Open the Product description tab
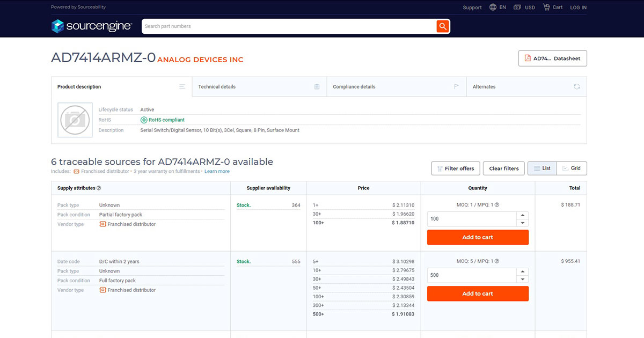Image resolution: width=644 pixels, height=338 pixels. click(x=121, y=86)
